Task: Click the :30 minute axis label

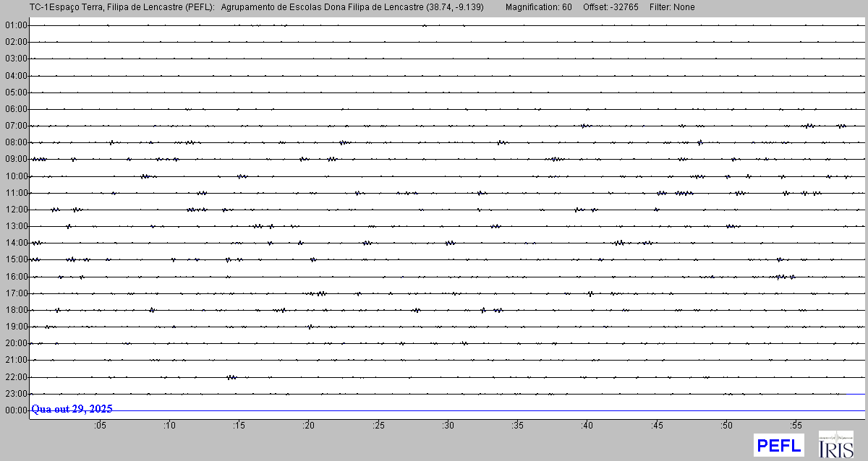Action: (x=448, y=426)
